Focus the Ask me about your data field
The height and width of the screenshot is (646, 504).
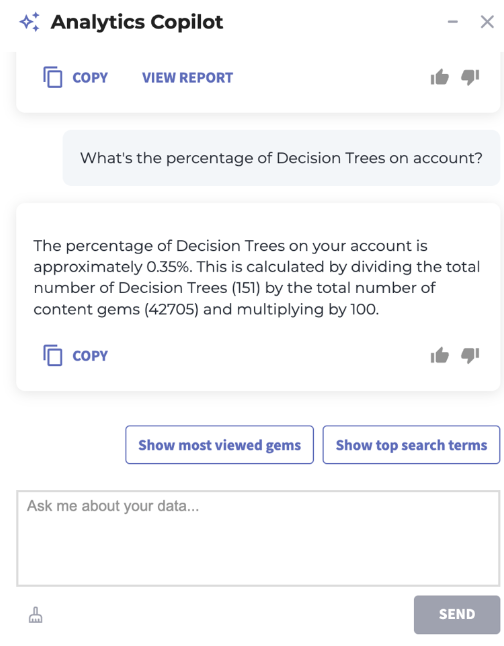[x=258, y=538]
